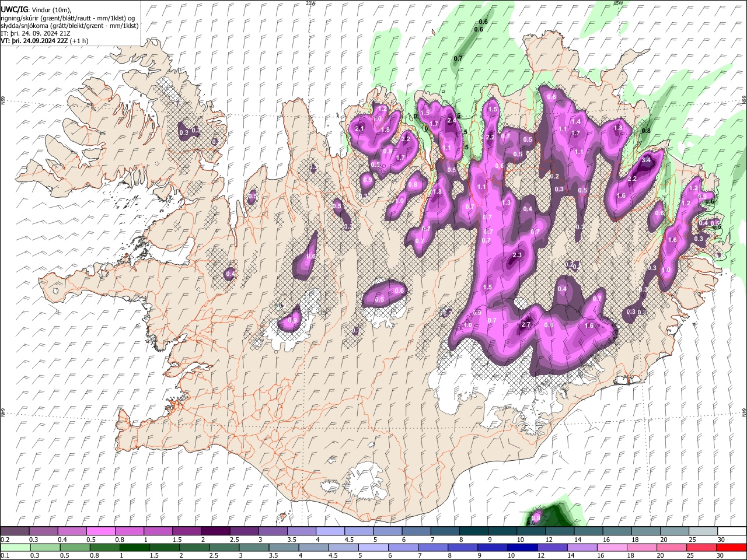The image size is (747, 560).
Task: Click the periwinkle 6 swatch in lower legend row
Action: click(402, 548)
